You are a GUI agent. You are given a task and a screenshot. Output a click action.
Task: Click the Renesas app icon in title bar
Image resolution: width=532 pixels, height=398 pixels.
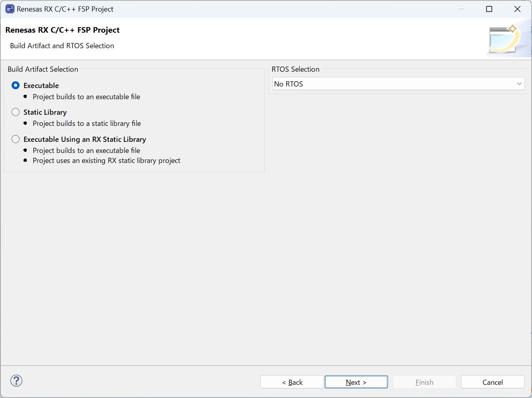10,9
